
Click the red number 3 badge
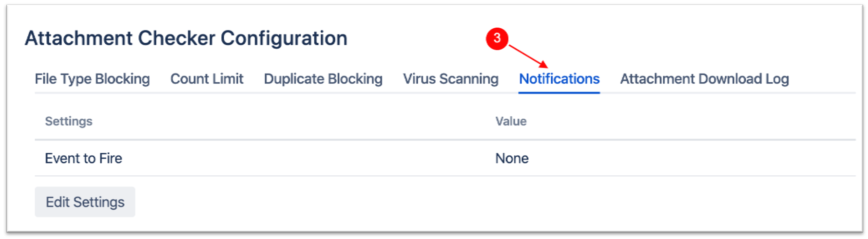[x=497, y=38]
